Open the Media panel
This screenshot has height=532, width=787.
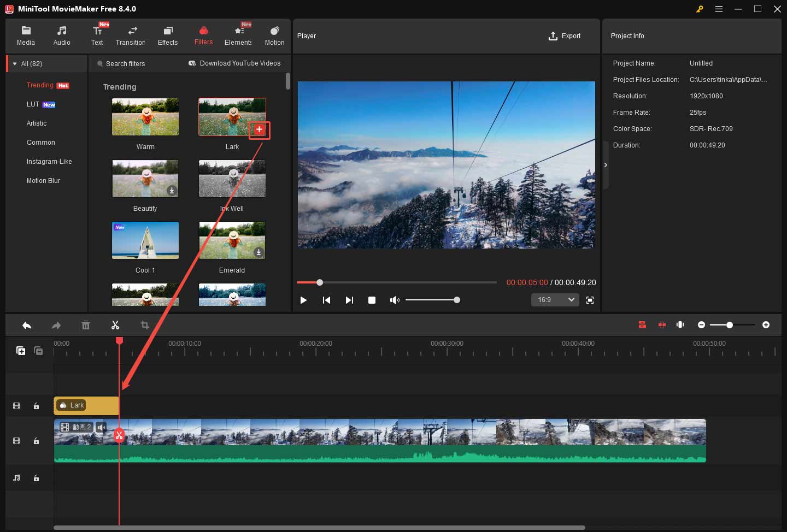(26, 35)
